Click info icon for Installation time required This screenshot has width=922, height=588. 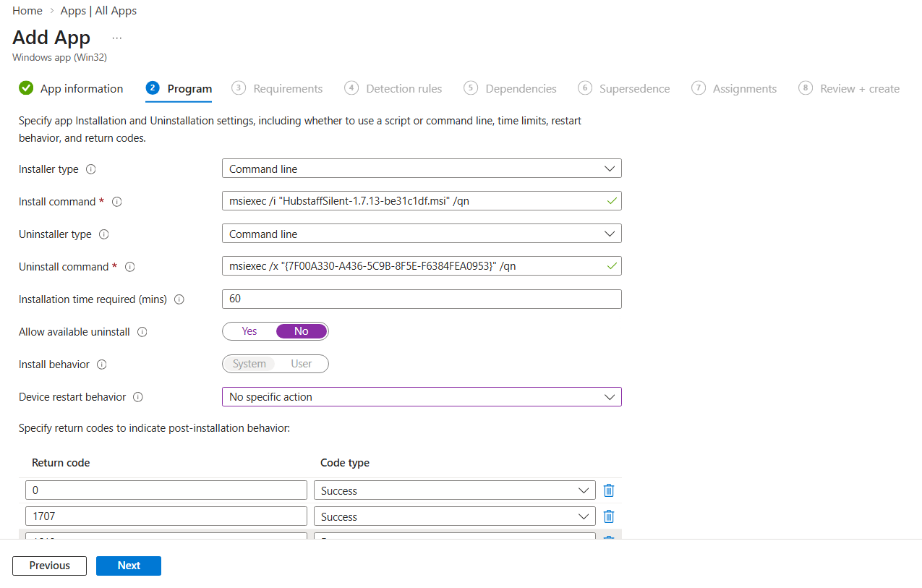tap(179, 299)
